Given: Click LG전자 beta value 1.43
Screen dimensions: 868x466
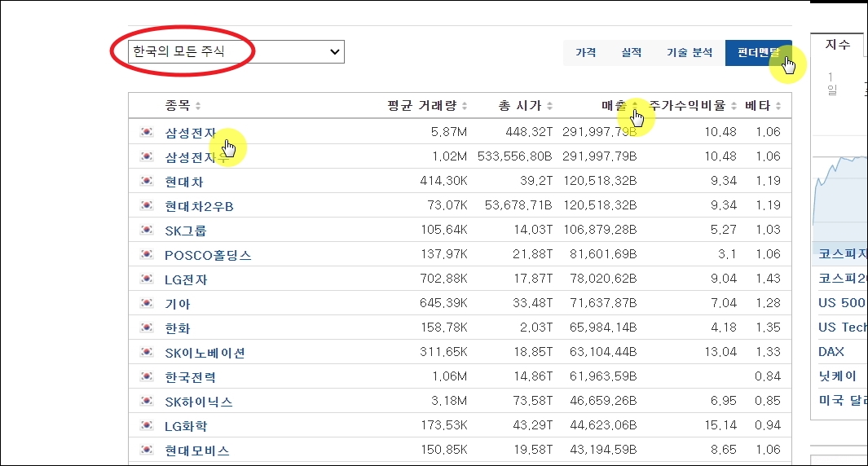Looking at the screenshot, I should tap(769, 279).
